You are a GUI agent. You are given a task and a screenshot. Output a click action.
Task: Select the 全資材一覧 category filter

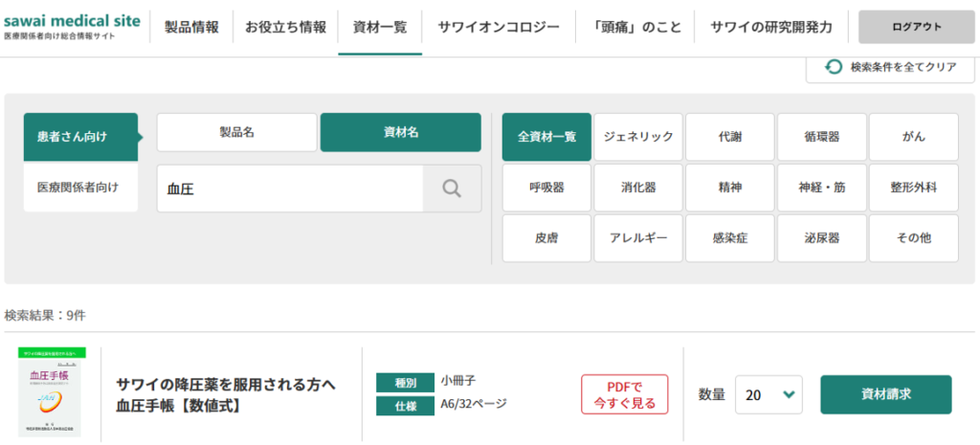pos(546,137)
